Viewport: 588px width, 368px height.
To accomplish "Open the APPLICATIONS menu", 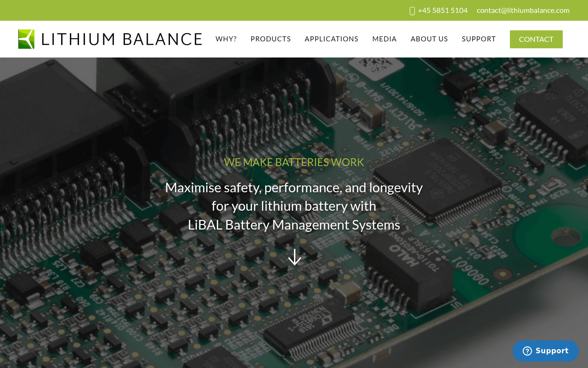I will point(331,39).
